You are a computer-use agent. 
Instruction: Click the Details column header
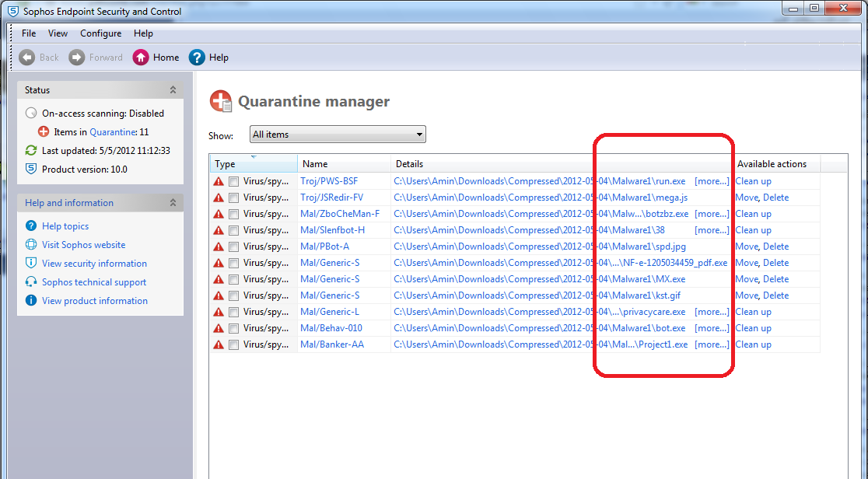tap(562, 164)
